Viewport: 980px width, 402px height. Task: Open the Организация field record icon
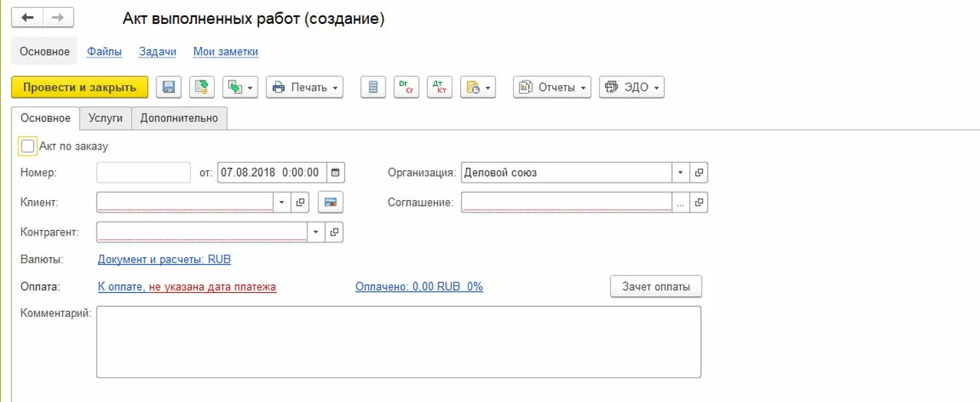[699, 173]
